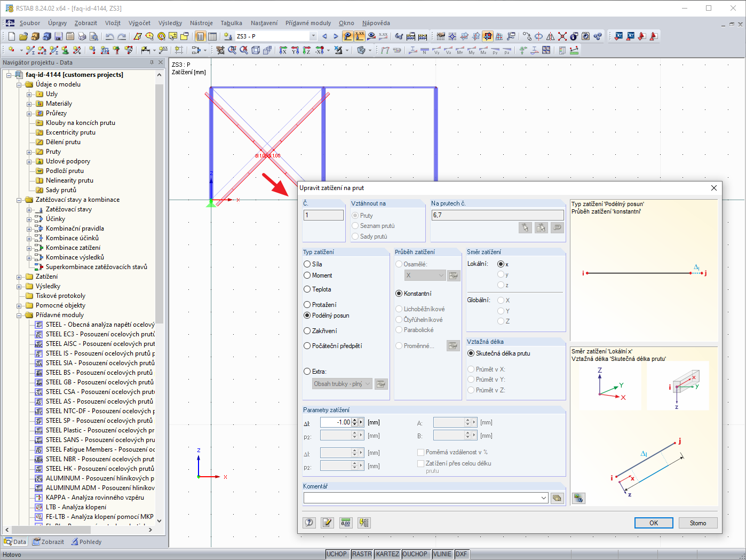This screenshot has width=746, height=560.
Task: Toggle the Vz shear force diagram icon
Action: coord(448,50)
